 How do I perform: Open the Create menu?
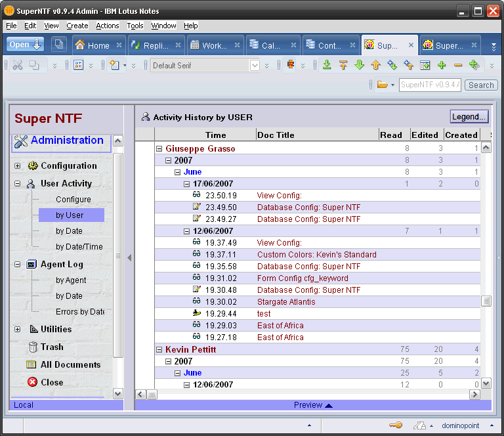coord(77,26)
